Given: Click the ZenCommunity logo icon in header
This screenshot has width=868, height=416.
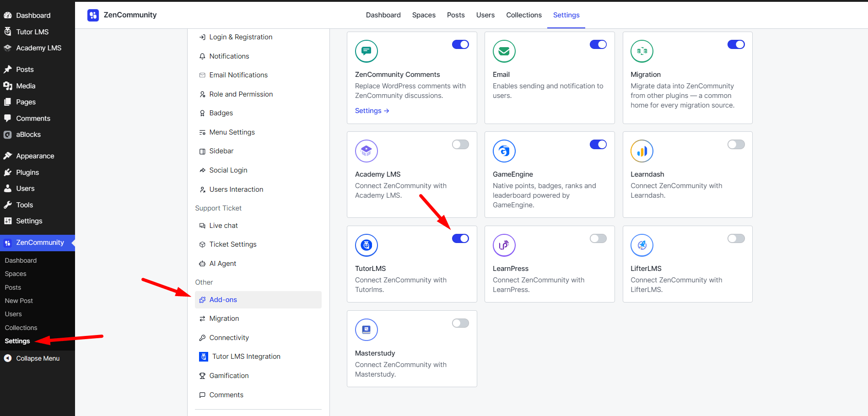Looking at the screenshot, I should [x=93, y=15].
